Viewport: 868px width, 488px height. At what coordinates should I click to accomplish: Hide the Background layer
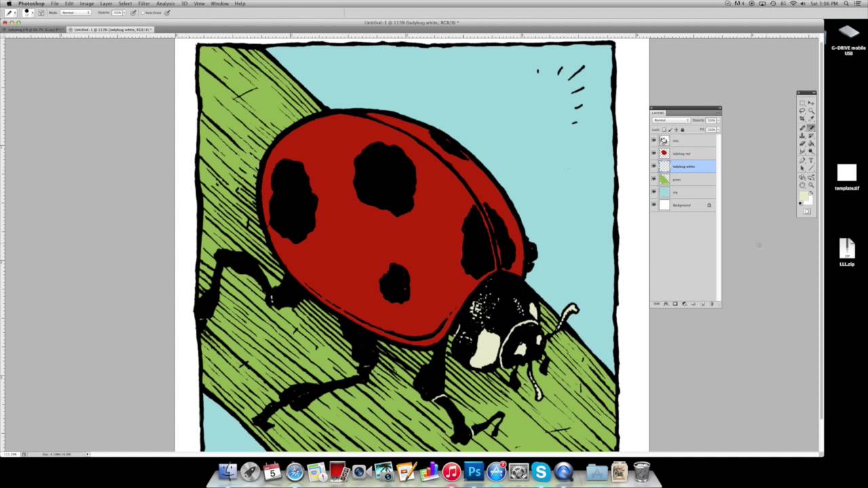click(654, 205)
